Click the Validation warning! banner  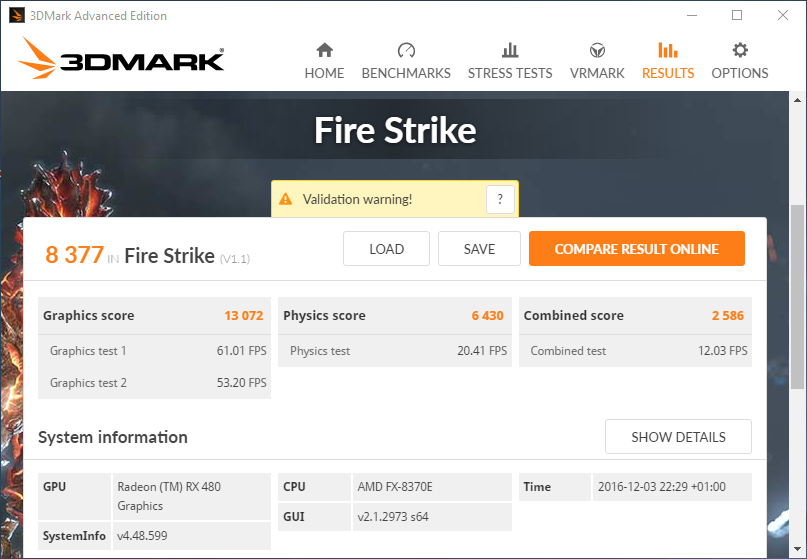point(395,199)
